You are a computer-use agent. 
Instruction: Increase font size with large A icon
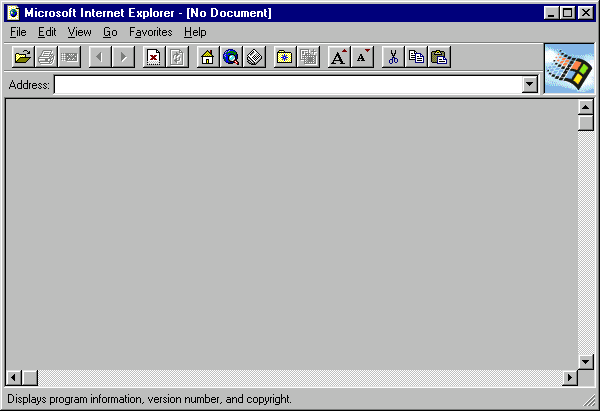click(x=339, y=57)
